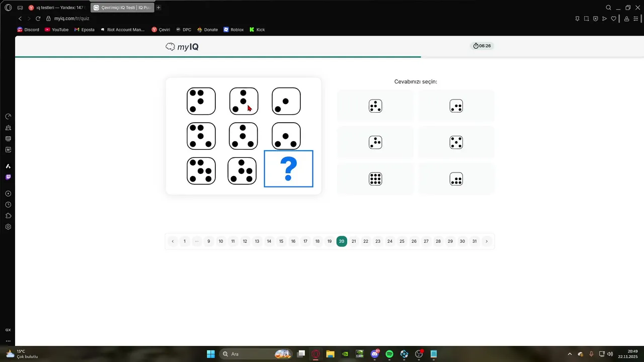Open a new tab with plus button
644x362 pixels.
(158, 8)
